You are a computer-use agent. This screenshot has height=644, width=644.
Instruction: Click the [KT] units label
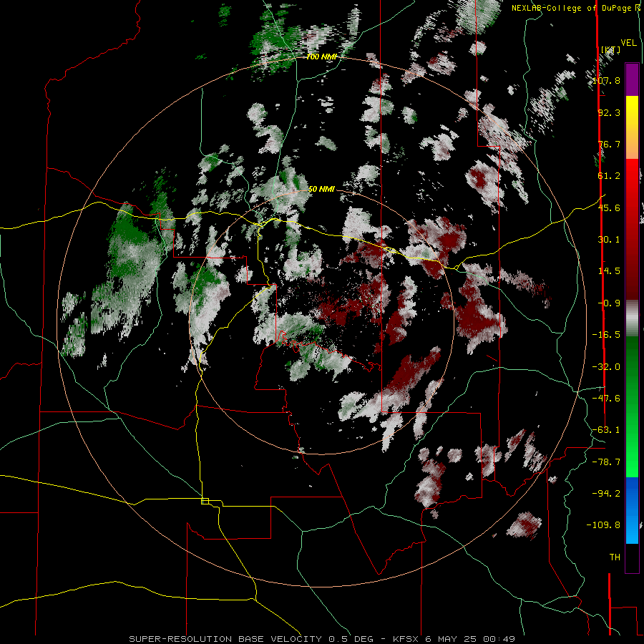(611, 50)
